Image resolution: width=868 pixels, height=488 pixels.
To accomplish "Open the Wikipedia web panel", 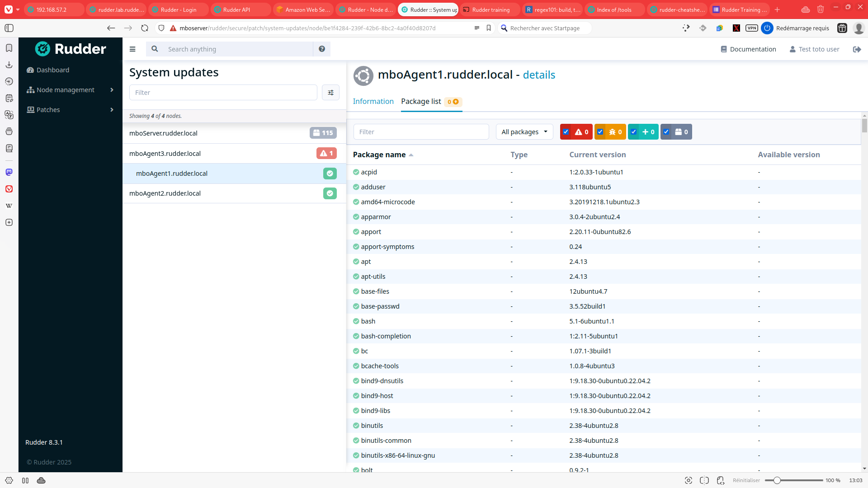I will [x=9, y=206].
